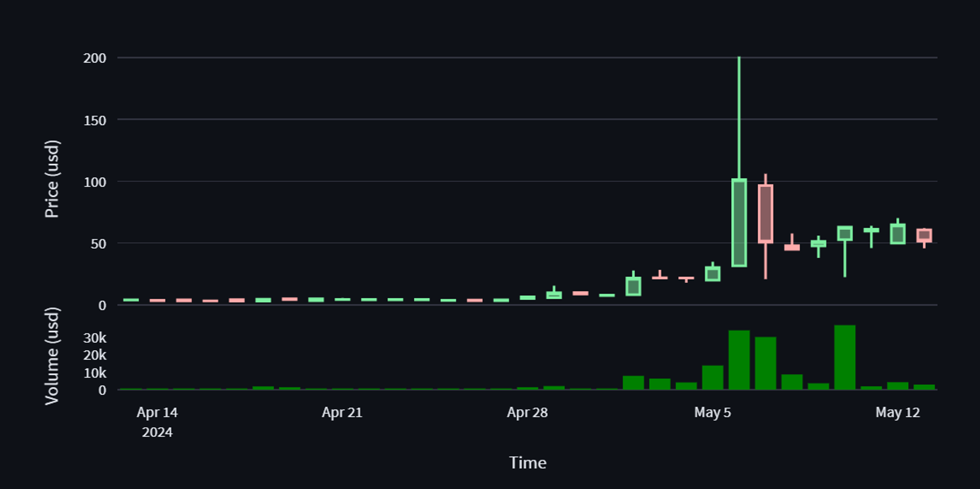Click the 'Volume (usd)' axis title

pyautogui.click(x=51, y=356)
